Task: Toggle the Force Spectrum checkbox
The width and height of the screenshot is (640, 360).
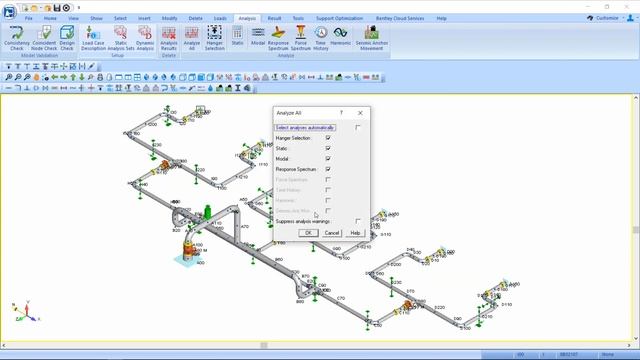Action: 328,180
